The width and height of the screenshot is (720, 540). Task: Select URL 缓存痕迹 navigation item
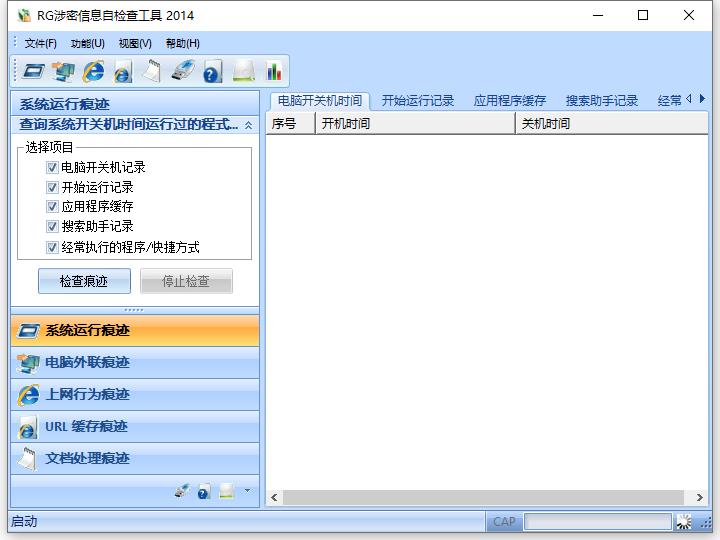(135, 427)
